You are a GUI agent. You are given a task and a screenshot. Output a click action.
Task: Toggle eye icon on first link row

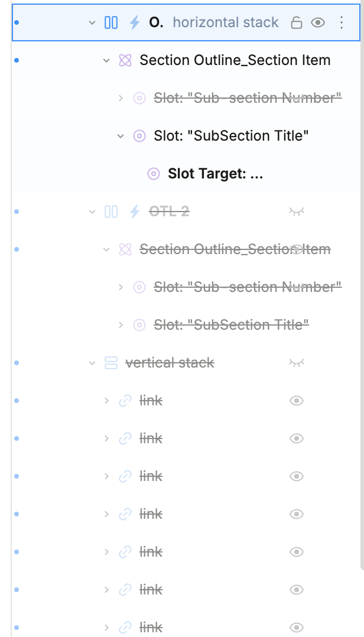(x=297, y=401)
